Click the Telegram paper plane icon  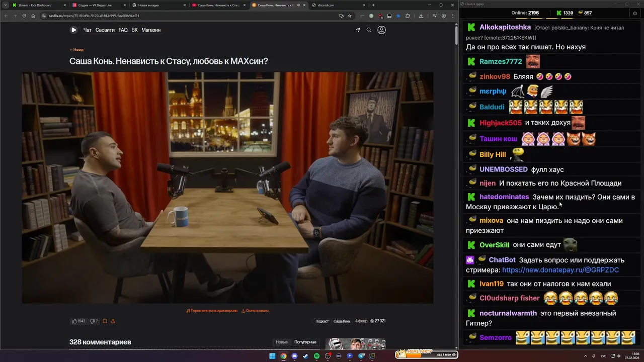[358, 30]
